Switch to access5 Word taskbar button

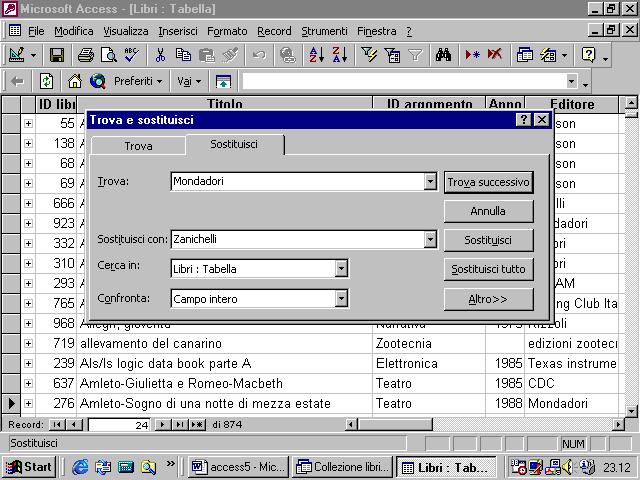238,467
